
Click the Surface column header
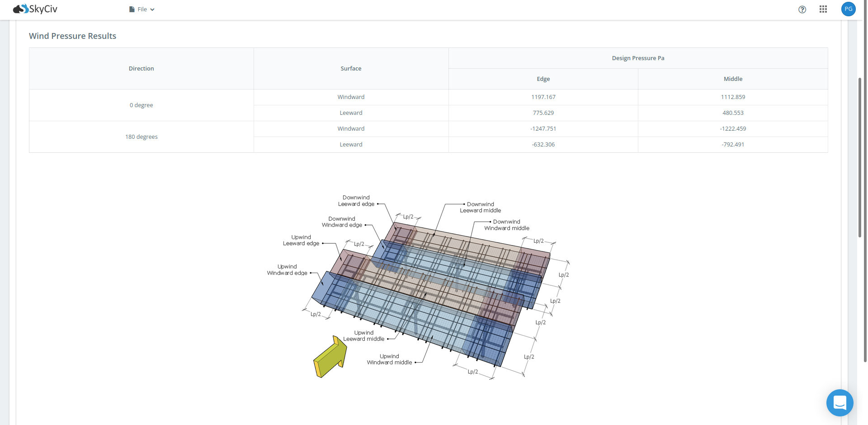(x=351, y=69)
